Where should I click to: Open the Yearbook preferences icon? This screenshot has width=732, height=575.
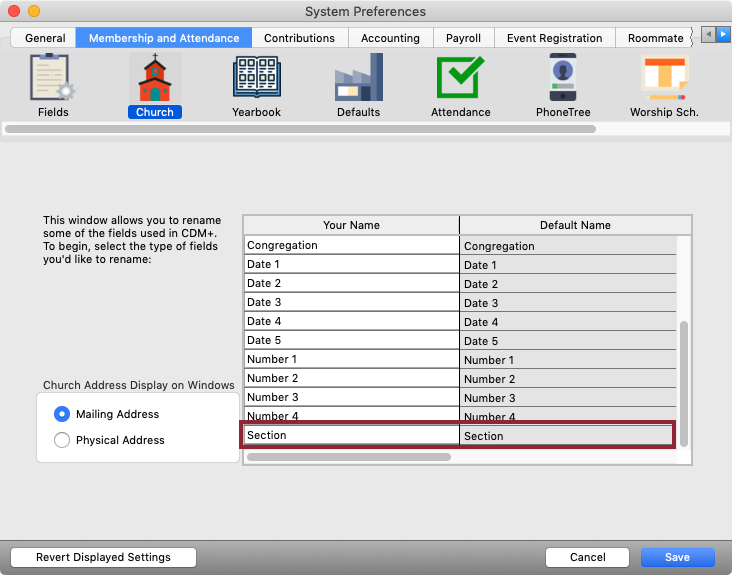[x=256, y=79]
